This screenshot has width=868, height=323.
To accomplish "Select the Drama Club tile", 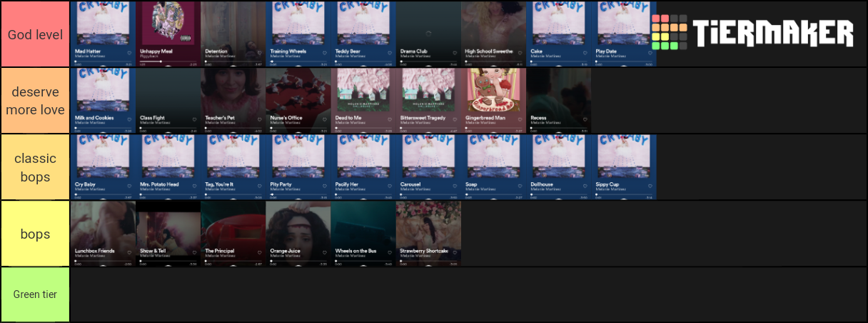I will click(x=428, y=34).
